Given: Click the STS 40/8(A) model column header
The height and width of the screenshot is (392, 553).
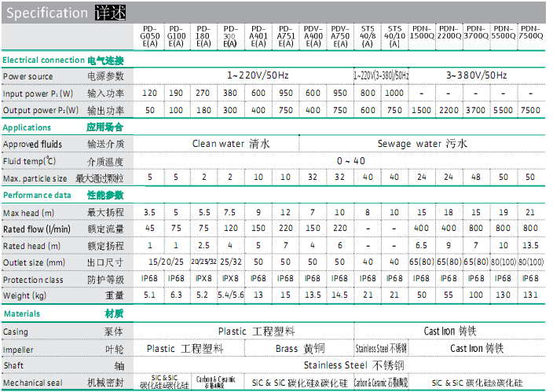Looking at the screenshot, I should pyautogui.click(x=368, y=36).
